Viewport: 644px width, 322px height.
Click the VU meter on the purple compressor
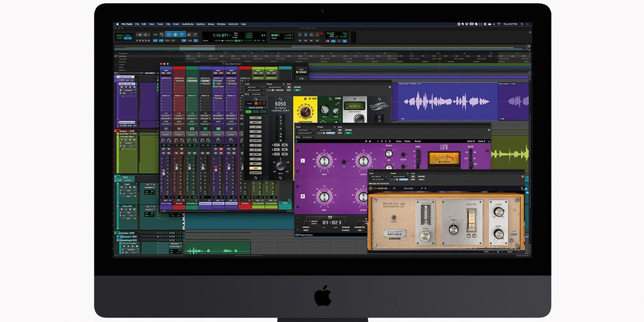[x=444, y=159]
